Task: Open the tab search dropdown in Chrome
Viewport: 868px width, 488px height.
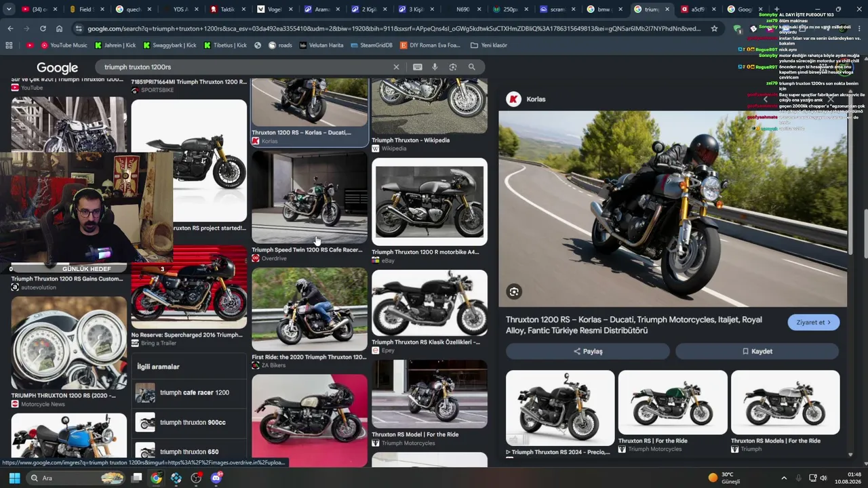Action: pos(9,9)
